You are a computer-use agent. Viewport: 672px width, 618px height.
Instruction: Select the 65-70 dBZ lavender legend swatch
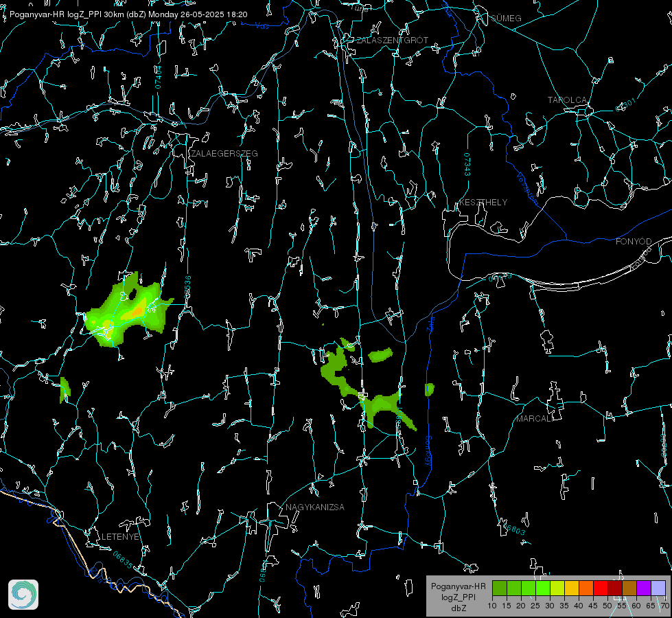(658, 588)
